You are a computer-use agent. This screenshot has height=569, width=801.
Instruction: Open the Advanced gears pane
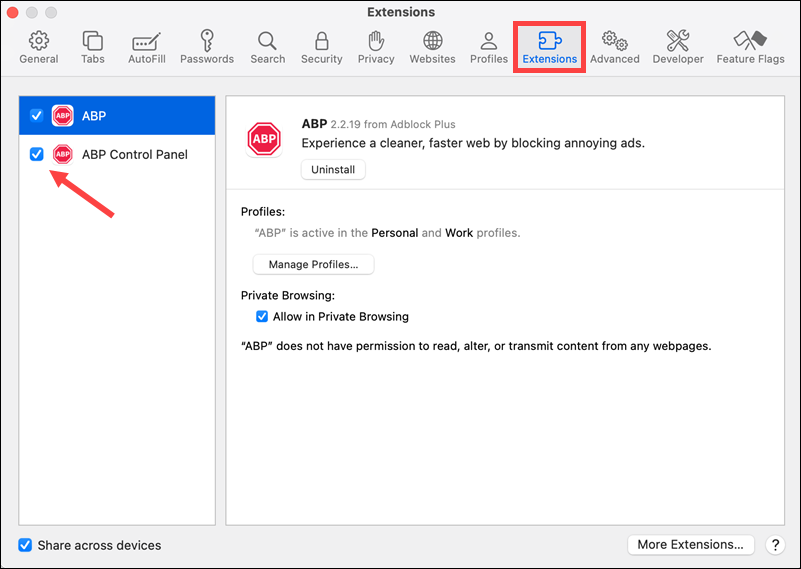615,47
